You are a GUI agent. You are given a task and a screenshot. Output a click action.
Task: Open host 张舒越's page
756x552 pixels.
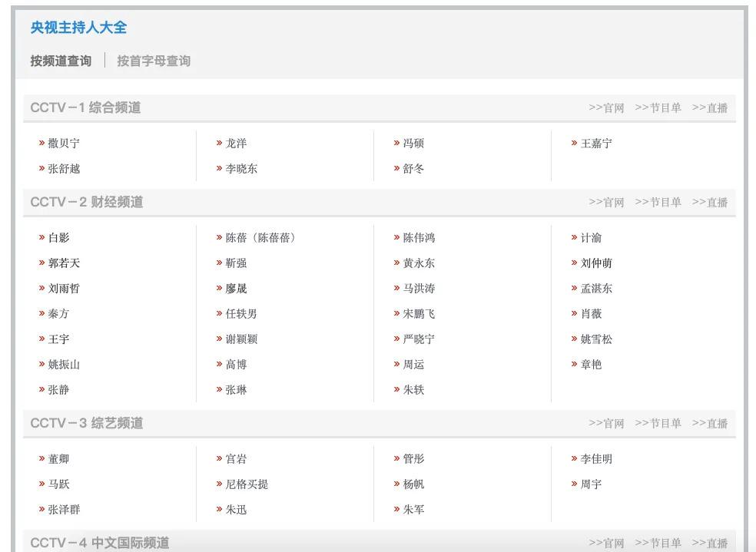coord(64,169)
